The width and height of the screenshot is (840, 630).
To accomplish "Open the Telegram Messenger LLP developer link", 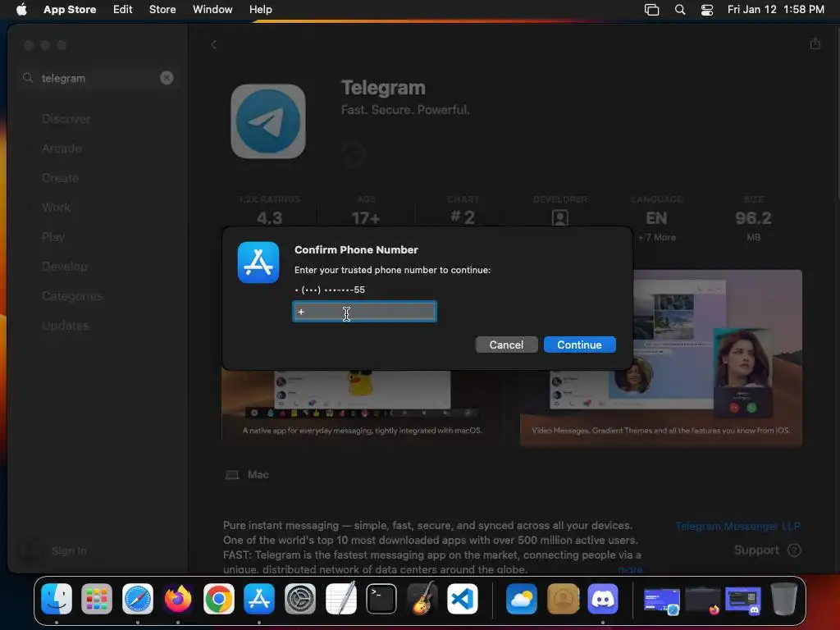I will (x=737, y=526).
